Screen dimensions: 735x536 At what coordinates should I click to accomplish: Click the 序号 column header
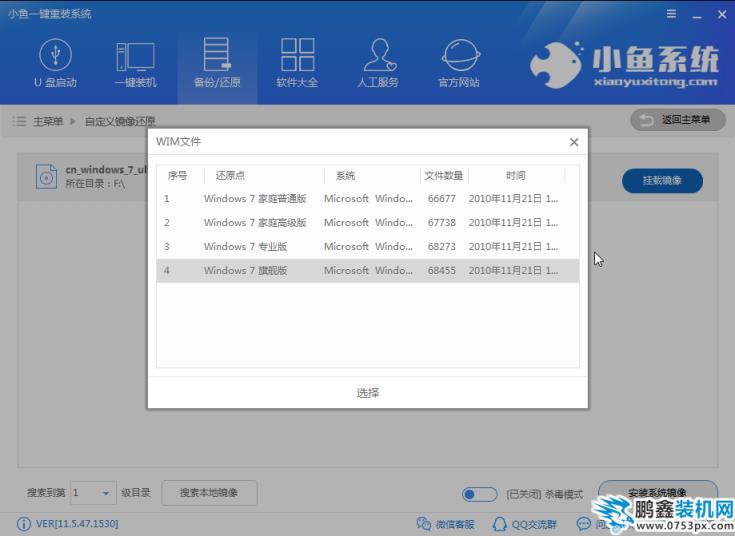click(177, 176)
